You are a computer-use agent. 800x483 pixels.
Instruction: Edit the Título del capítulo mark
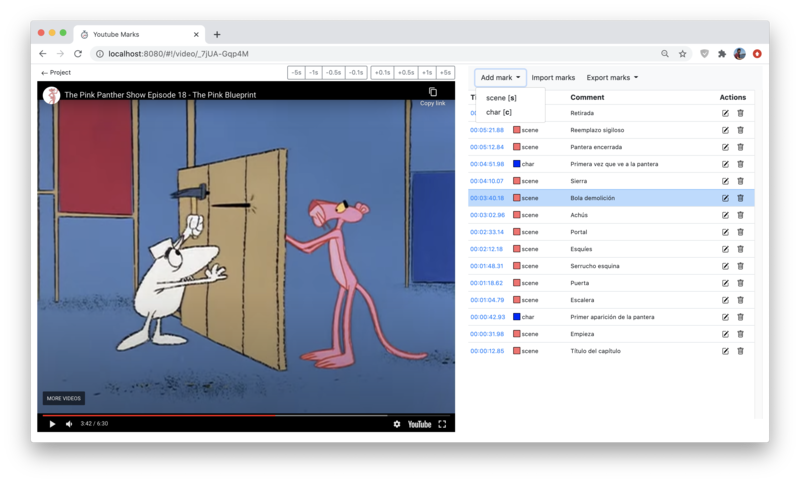pyautogui.click(x=725, y=351)
